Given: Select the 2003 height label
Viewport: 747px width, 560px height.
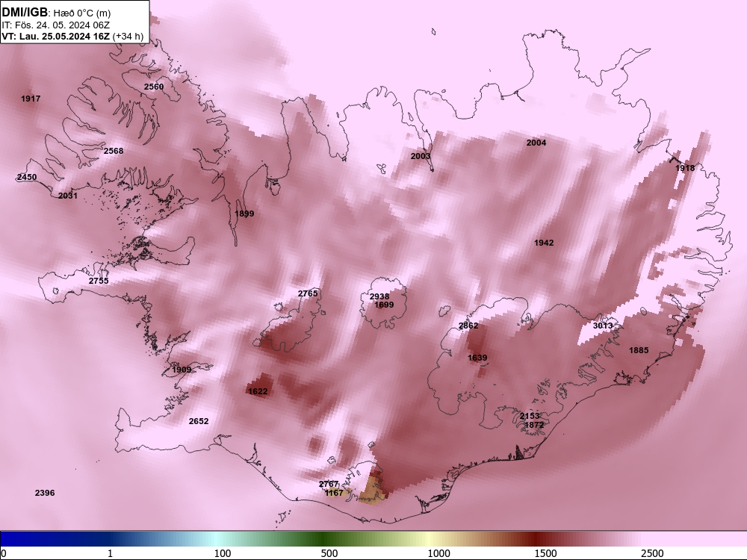Looking at the screenshot, I should click(420, 156).
